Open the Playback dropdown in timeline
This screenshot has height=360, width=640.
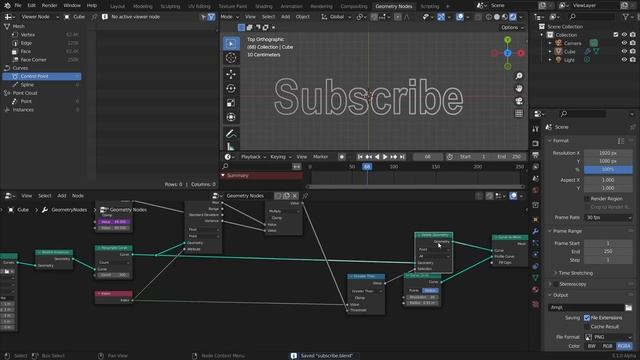pos(253,157)
